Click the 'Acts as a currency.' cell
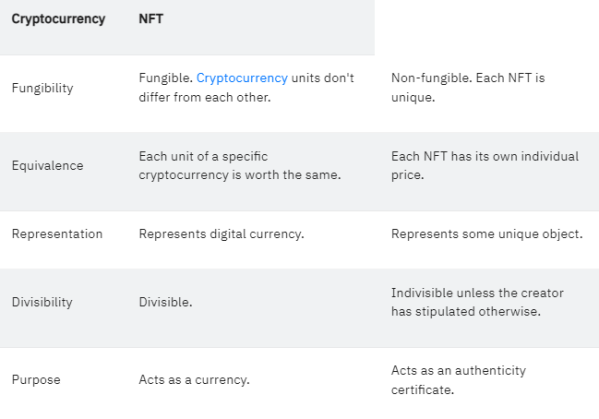Image resolution: width=599 pixels, height=419 pixels. (x=194, y=380)
